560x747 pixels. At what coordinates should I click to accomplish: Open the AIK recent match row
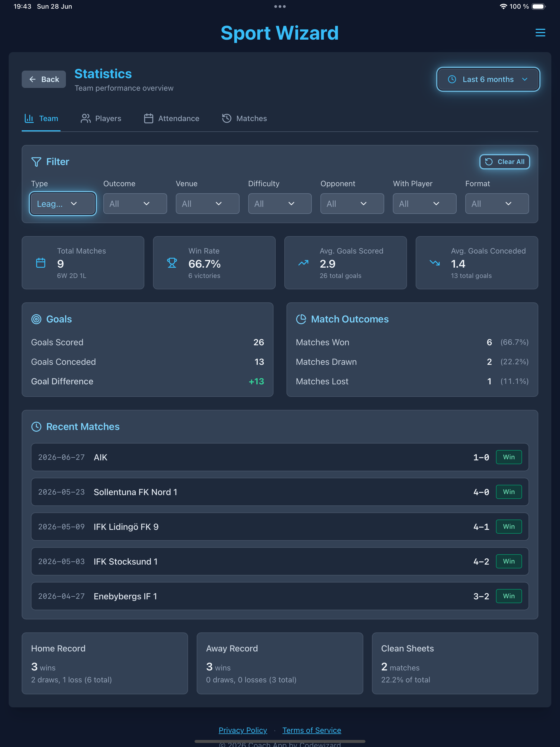pyautogui.click(x=280, y=457)
